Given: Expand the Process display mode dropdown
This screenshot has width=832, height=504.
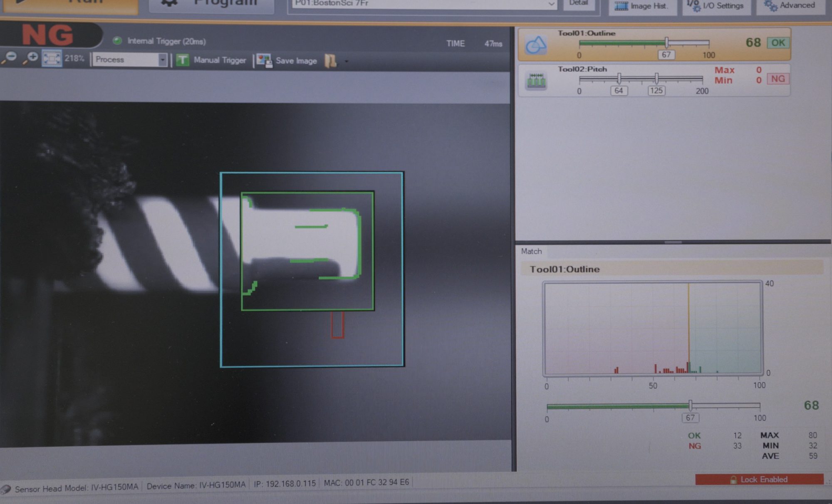Looking at the screenshot, I should (162, 60).
